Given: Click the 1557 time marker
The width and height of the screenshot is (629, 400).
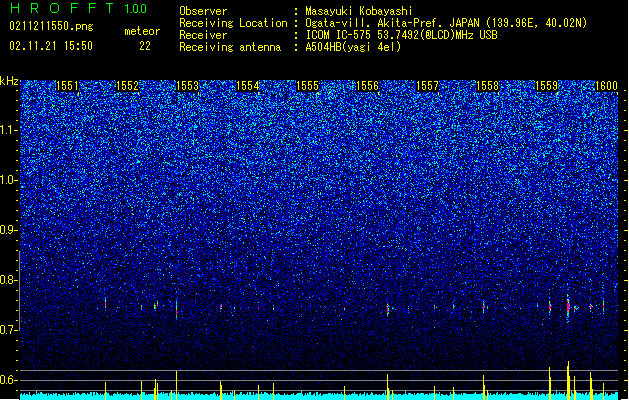Looking at the screenshot, I should [428, 86].
